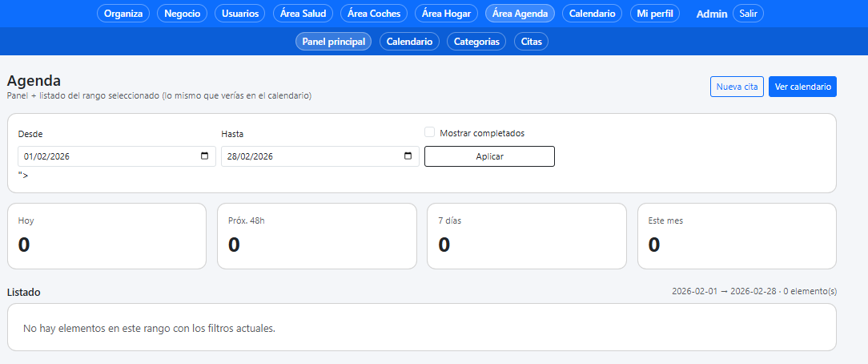
Task: Select the Panel principal sub-tab
Action: tap(333, 42)
